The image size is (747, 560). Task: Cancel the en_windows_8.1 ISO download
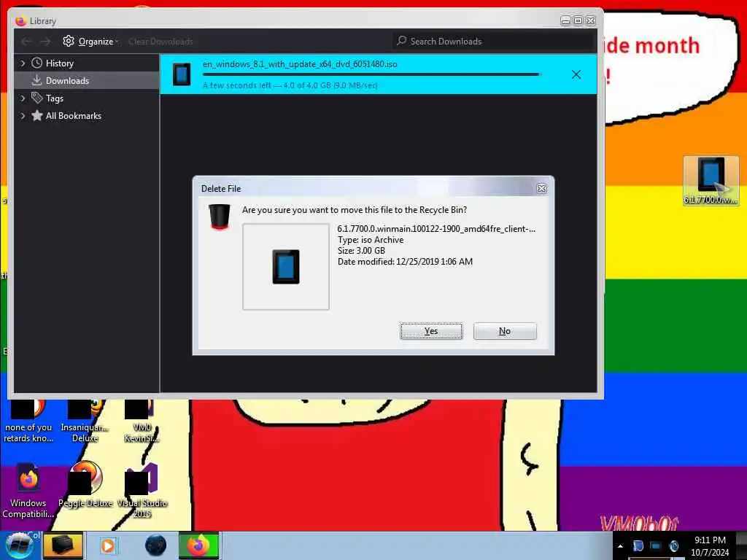576,74
